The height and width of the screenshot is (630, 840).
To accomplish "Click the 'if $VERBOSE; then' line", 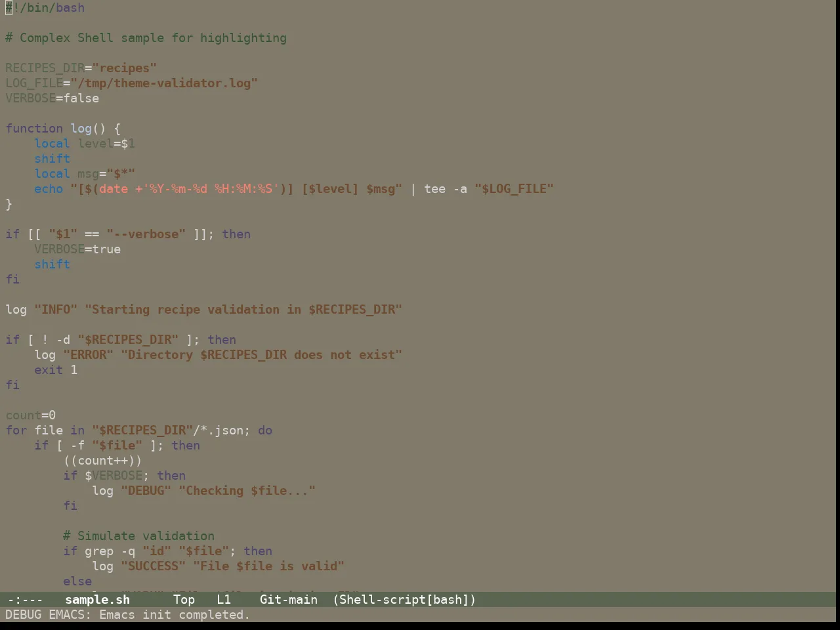I will 124,476.
